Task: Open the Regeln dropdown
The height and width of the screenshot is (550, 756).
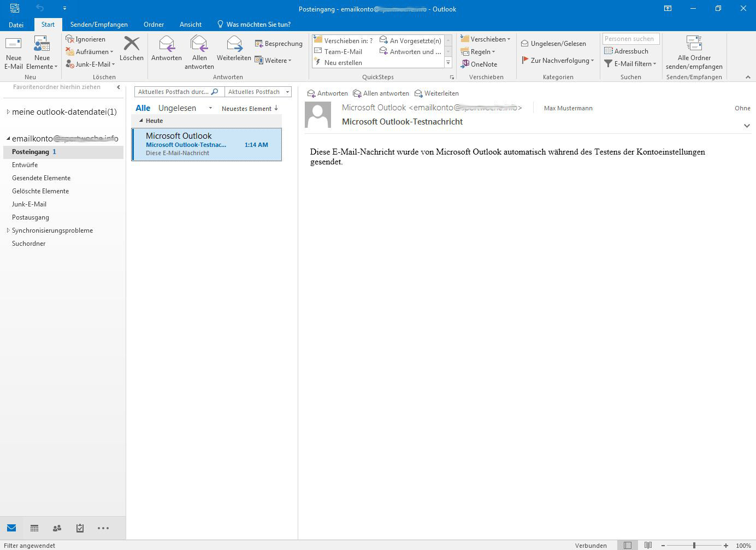Action: click(x=478, y=52)
